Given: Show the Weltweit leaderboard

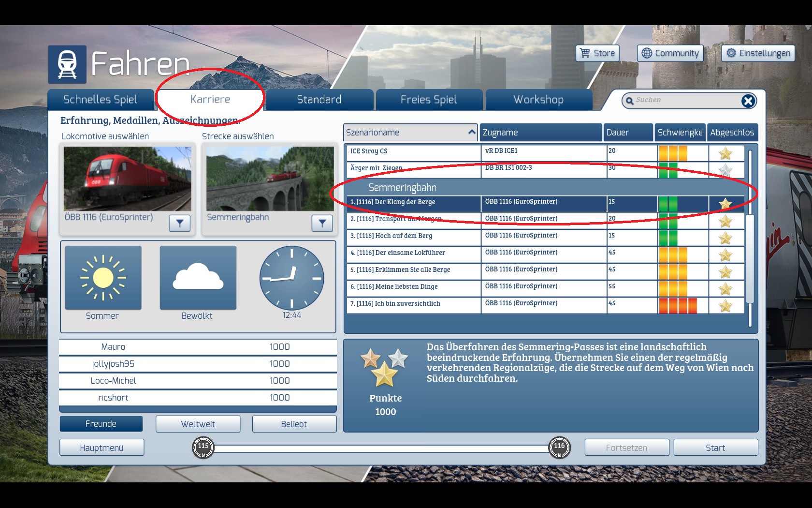Looking at the screenshot, I should pyautogui.click(x=198, y=424).
